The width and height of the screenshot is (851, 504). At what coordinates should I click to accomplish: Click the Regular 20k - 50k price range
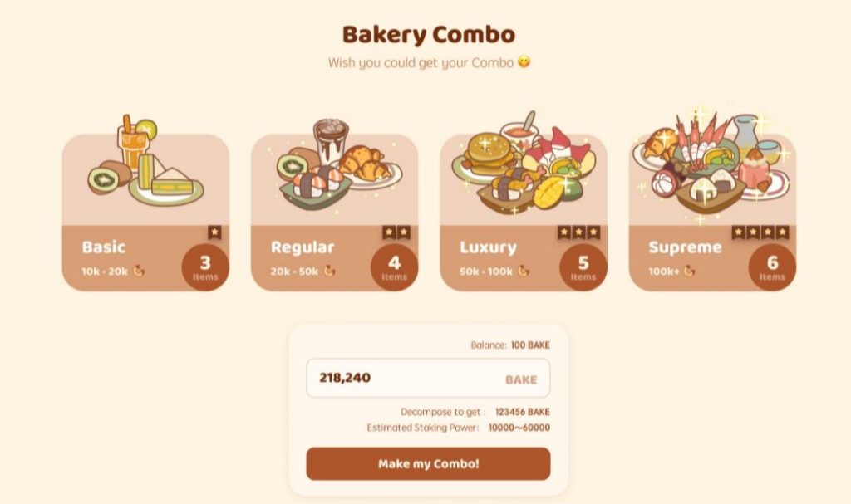(x=296, y=272)
